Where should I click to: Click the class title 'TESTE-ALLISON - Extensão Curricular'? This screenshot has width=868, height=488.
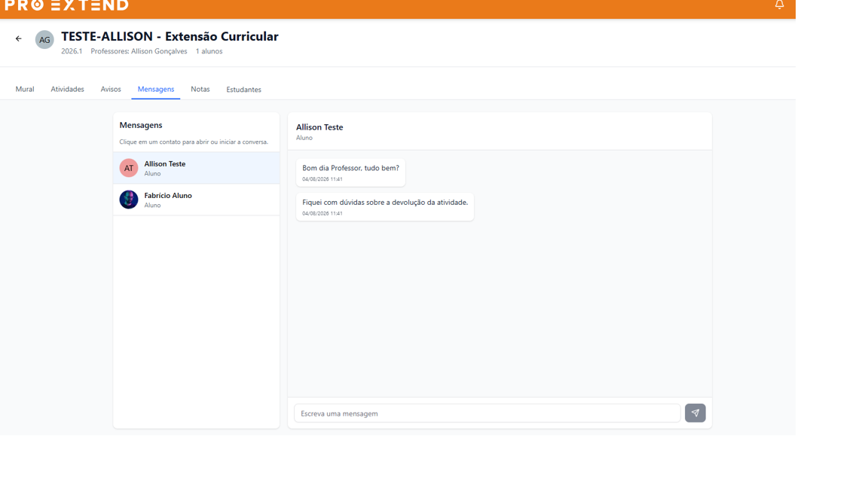(x=170, y=36)
